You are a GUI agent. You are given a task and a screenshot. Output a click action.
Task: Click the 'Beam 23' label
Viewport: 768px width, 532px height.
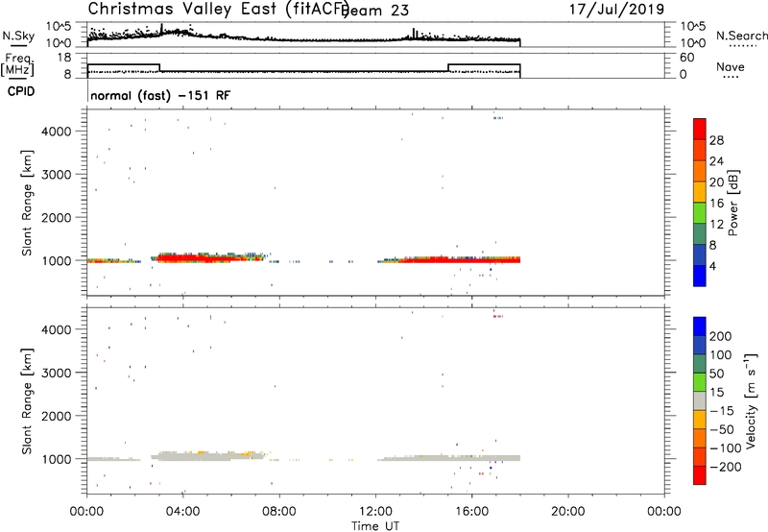click(375, 11)
